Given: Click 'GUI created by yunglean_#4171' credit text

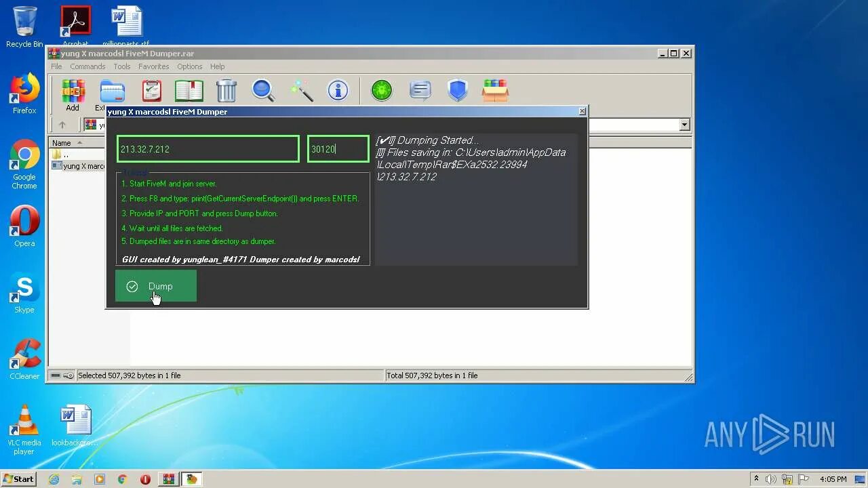Looking at the screenshot, I should 184,259.
